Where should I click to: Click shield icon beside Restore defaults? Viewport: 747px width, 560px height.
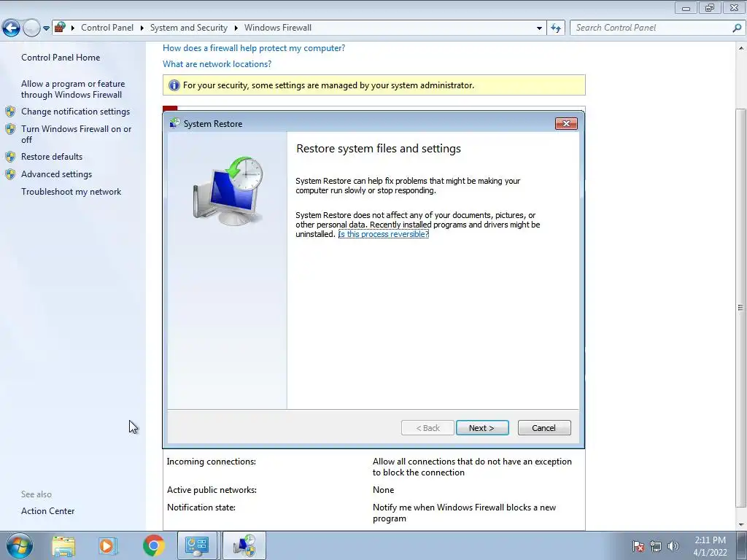tap(10, 157)
